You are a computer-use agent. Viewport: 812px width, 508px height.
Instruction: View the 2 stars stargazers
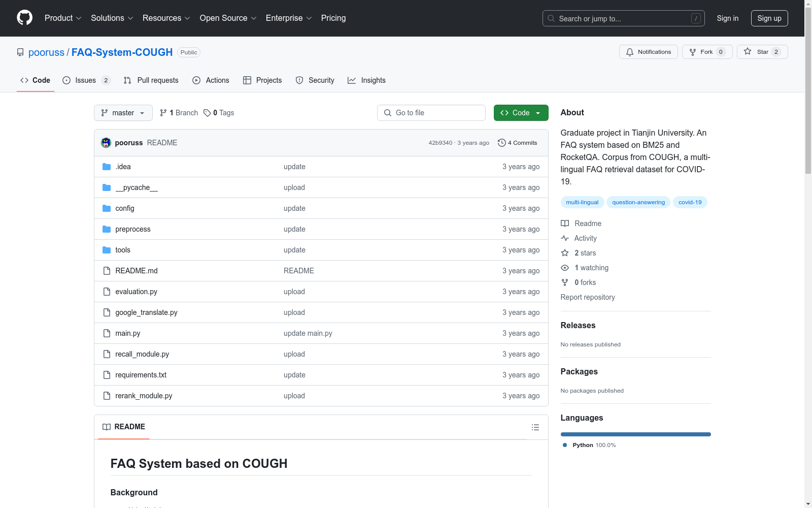click(579, 253)
